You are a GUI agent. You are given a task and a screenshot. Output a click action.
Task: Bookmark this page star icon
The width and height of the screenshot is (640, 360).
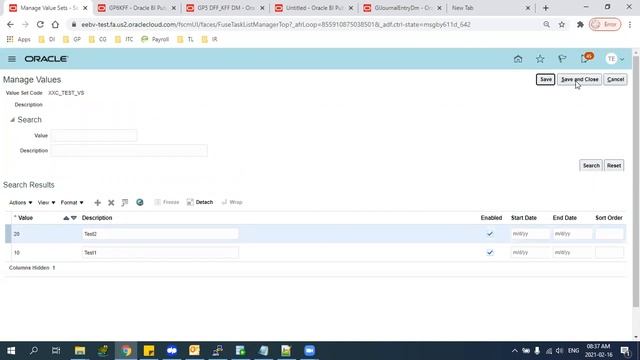click(x=562, y=24)
